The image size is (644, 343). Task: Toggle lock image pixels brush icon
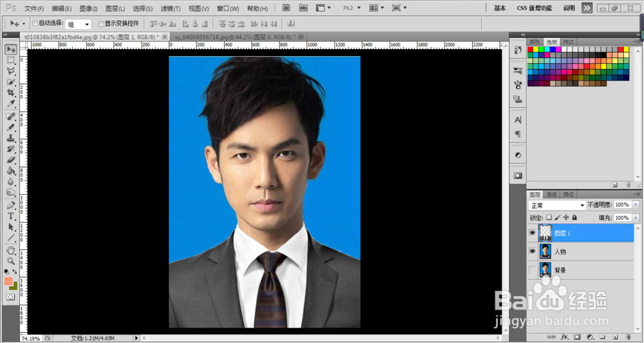point(557,217)
